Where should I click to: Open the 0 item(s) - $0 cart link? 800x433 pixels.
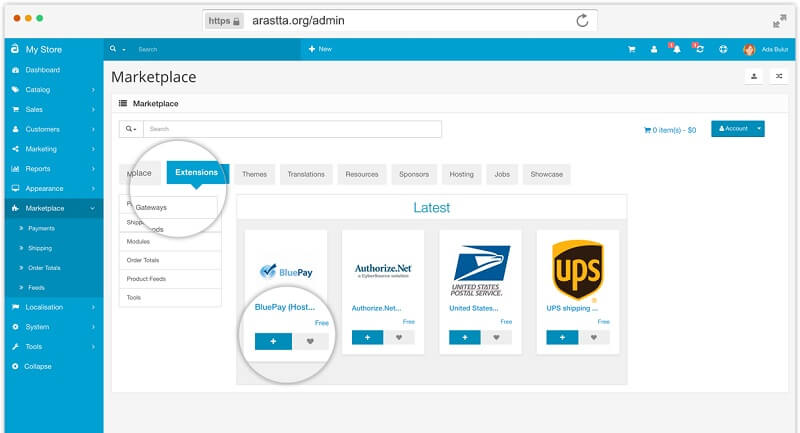(670, 130)
